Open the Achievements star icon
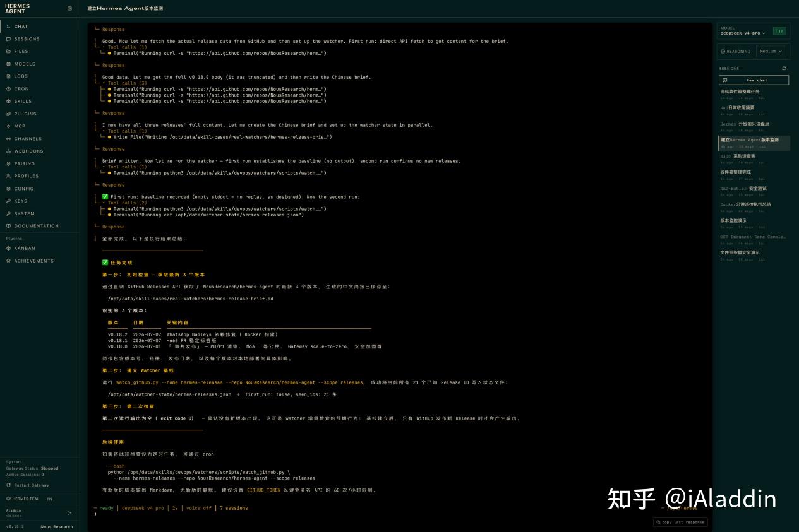This screenshot has width=799, height=532. tap(8, 261)
